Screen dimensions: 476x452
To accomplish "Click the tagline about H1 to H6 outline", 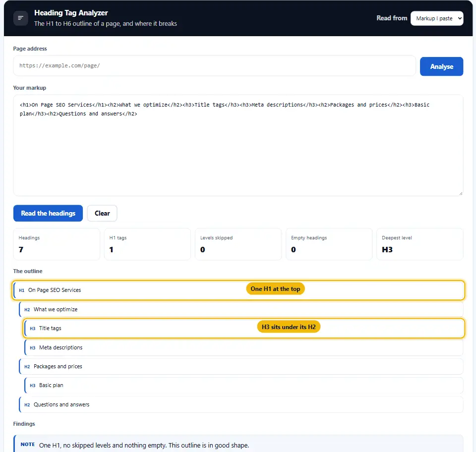I will tap(105, 24).
